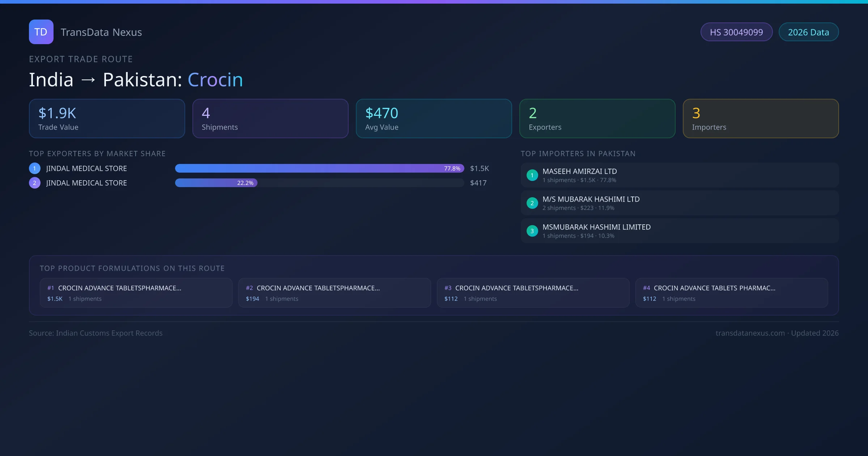Image resolution: width=868 pixels, height=456 pixels.
Task: Select the $1.9K Trade Value card
Action: click(x=107, y=119)
